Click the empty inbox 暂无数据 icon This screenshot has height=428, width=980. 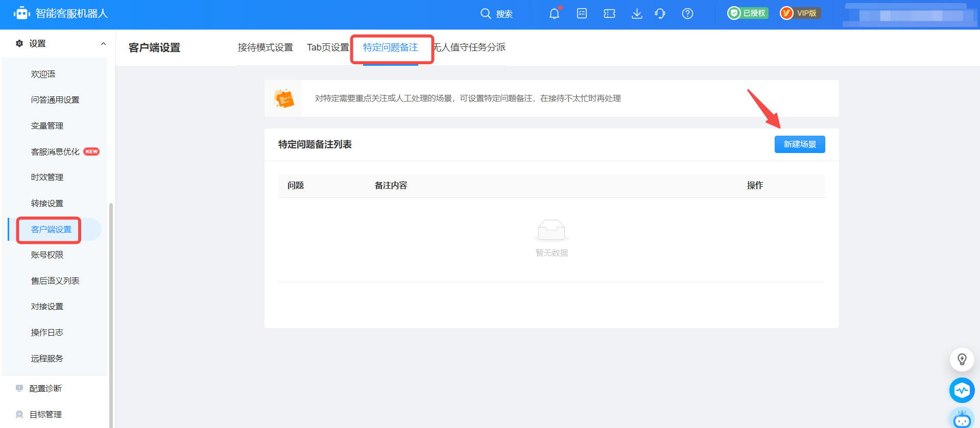point(552,231)
